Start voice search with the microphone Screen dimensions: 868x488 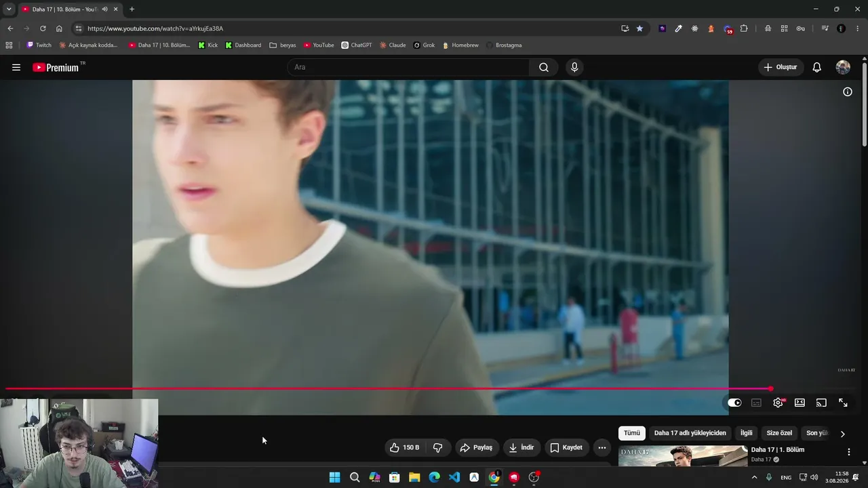(x=574, y=67)
